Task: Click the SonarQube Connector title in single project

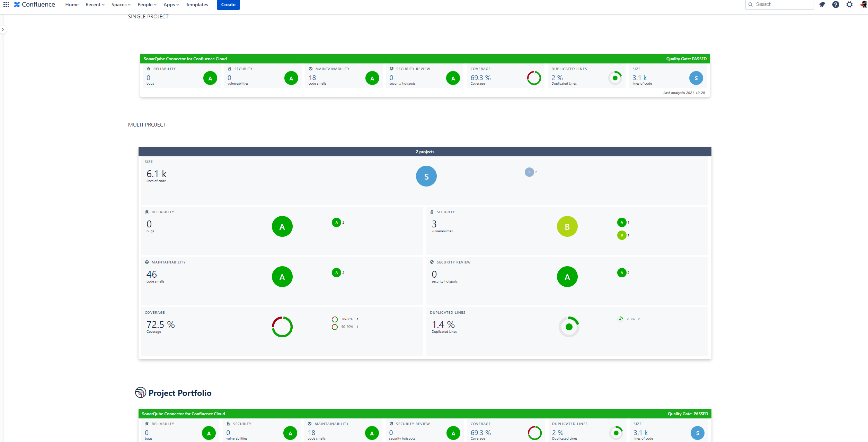Action: (185, 59)
